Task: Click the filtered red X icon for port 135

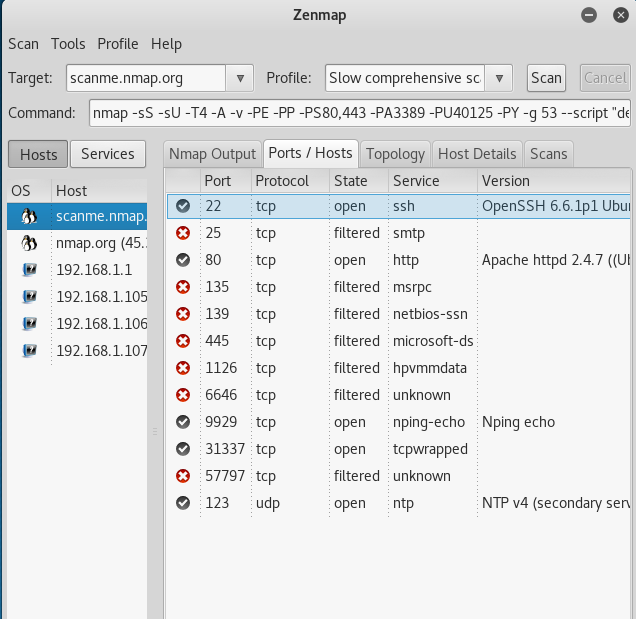Action: 183,287
